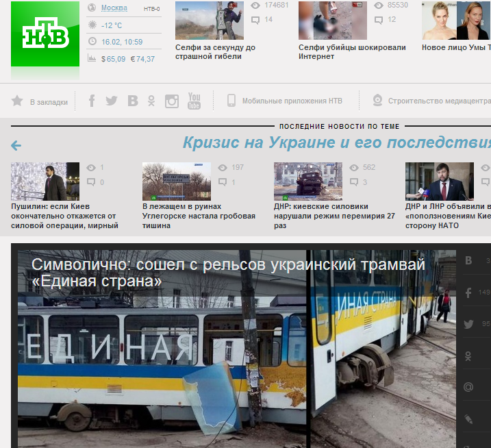Share the article on Odnoklassniki in the dark sidebar
The image size is (491, 448).
[x=468, y=356]
